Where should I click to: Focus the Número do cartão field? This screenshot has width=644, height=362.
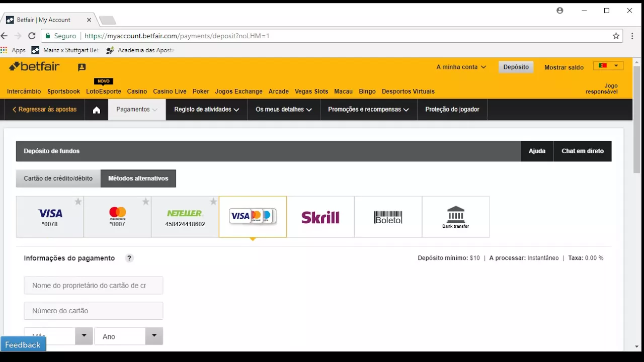click(94, 311)
